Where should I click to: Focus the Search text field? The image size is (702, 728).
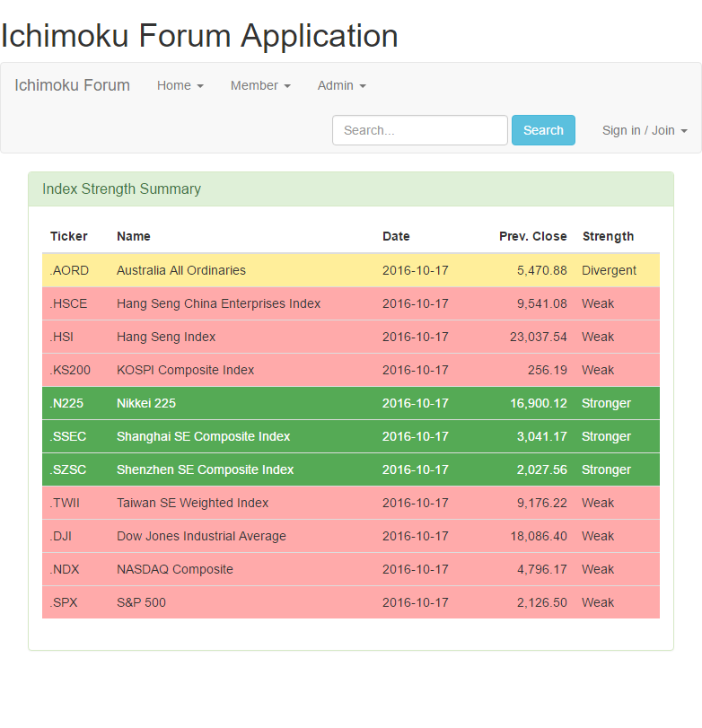click(419, 130)
